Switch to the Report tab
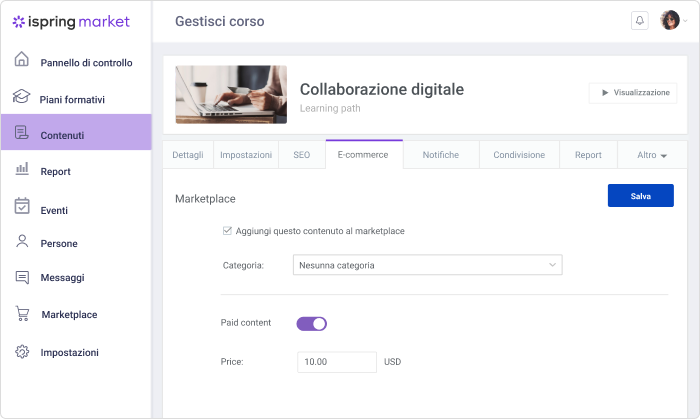The height and width of the screenshot is (419, 700). pyautogui.click(x=588, y=155)
